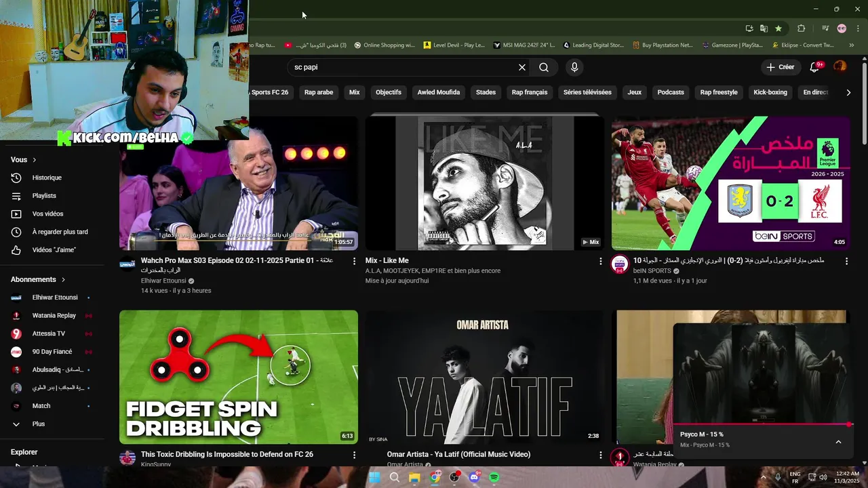Click the beIN SPORTS channel avatar

620,264
